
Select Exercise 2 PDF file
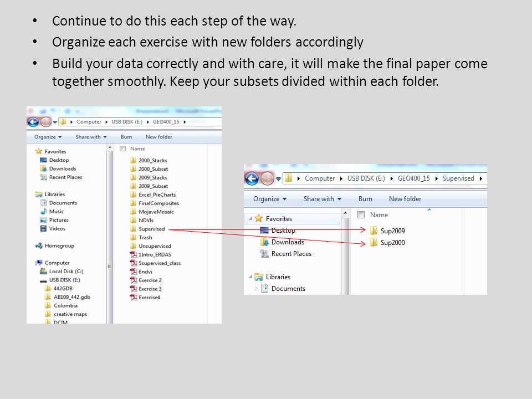pos(146,280)
